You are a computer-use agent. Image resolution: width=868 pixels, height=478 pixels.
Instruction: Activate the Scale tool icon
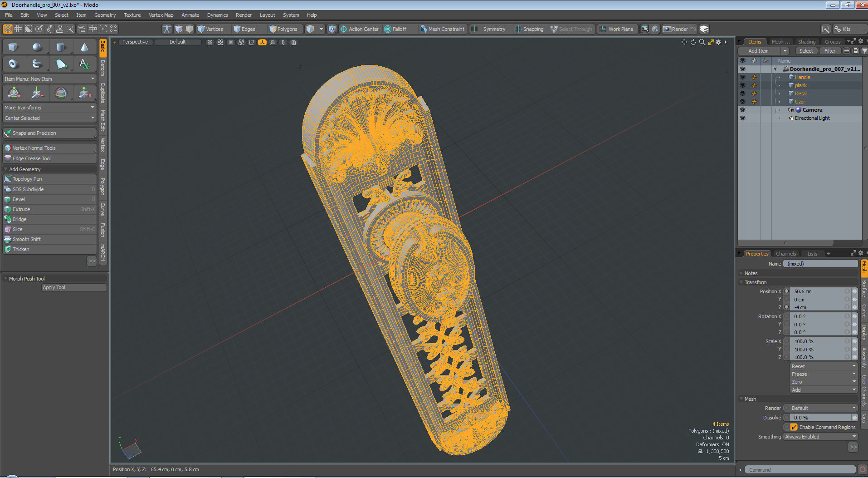(85, 93)
